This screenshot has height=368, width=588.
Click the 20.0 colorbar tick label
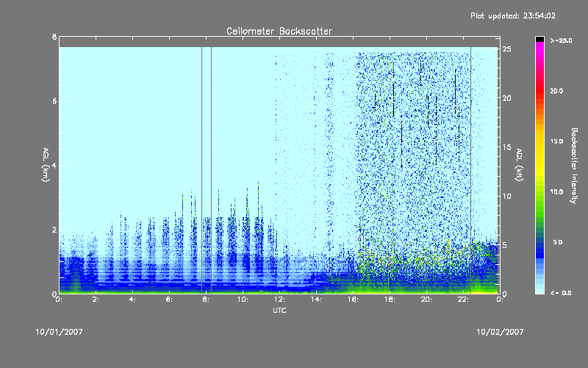point(556,91)
